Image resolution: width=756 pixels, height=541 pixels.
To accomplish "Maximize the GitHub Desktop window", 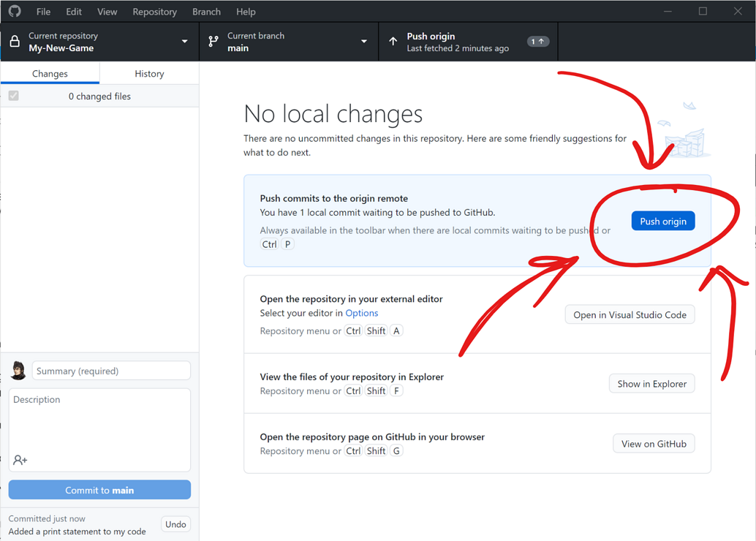I will click(x=703, y=11).
